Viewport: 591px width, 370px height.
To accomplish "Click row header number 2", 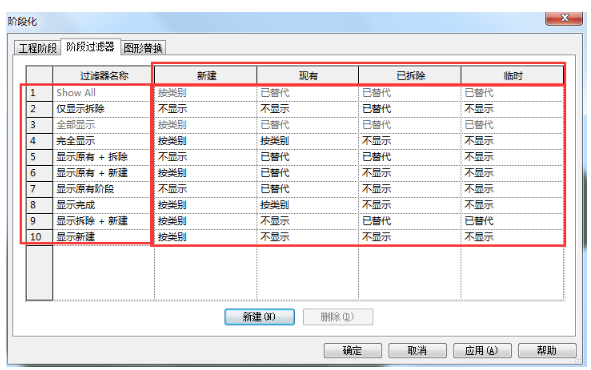I will pos(39,109).
